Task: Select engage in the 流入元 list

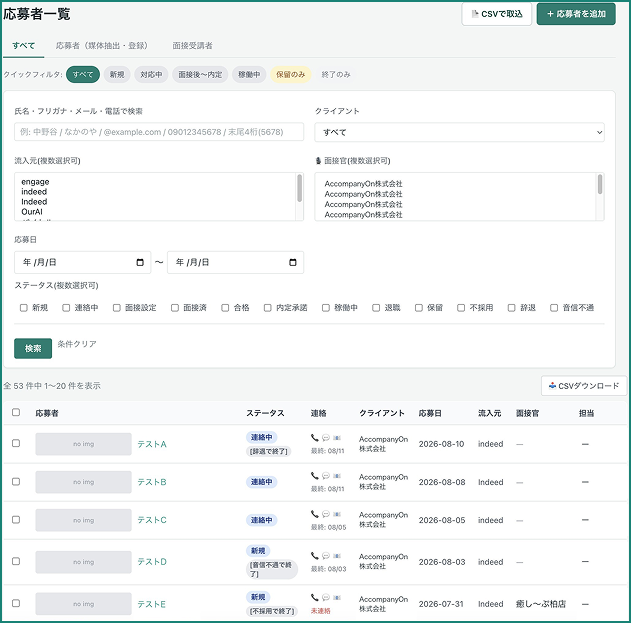Action: (35, 182)
